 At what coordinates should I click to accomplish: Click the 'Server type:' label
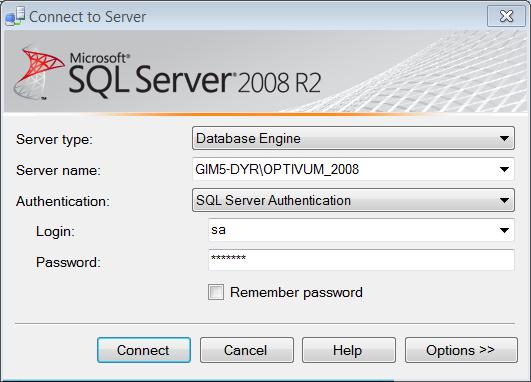click(x=54, y=139)
